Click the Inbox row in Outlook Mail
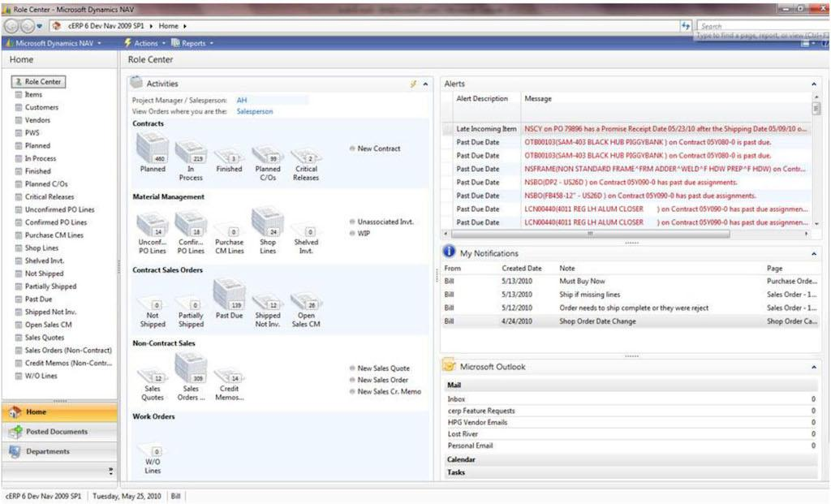 (631, 399)
